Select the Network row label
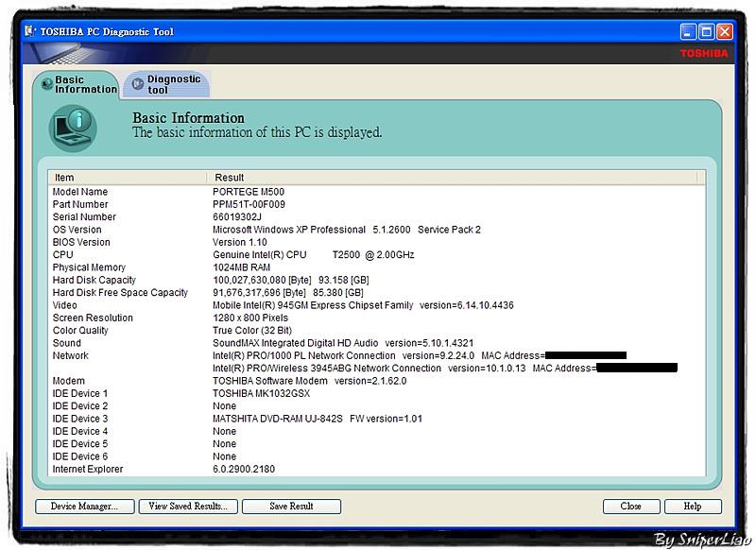Image resolution: width=756 pixels, height=550 pixels. 70,355
